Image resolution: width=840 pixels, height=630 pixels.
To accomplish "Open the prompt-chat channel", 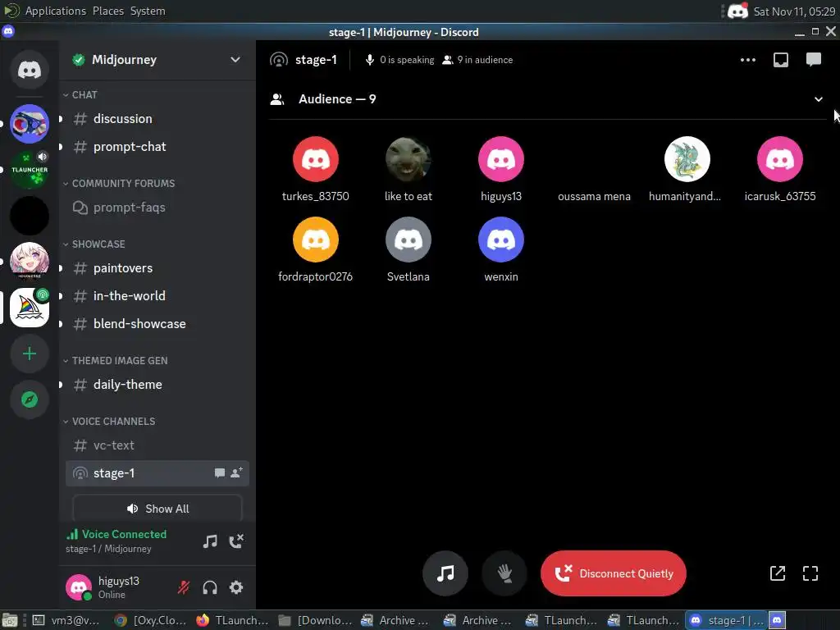I will (x=157, y=146).
